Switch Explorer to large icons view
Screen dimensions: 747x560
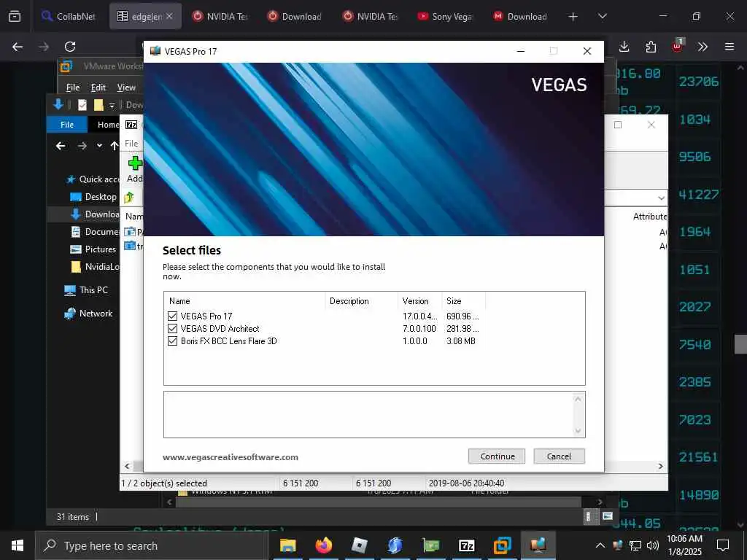coord(608,516)
